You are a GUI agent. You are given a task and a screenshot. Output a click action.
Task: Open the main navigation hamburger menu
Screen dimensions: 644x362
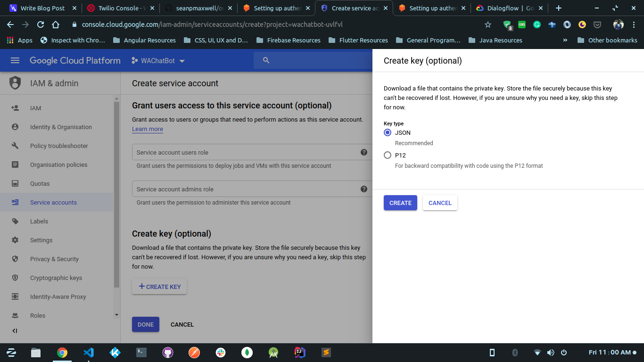click(x=15, y=60)
